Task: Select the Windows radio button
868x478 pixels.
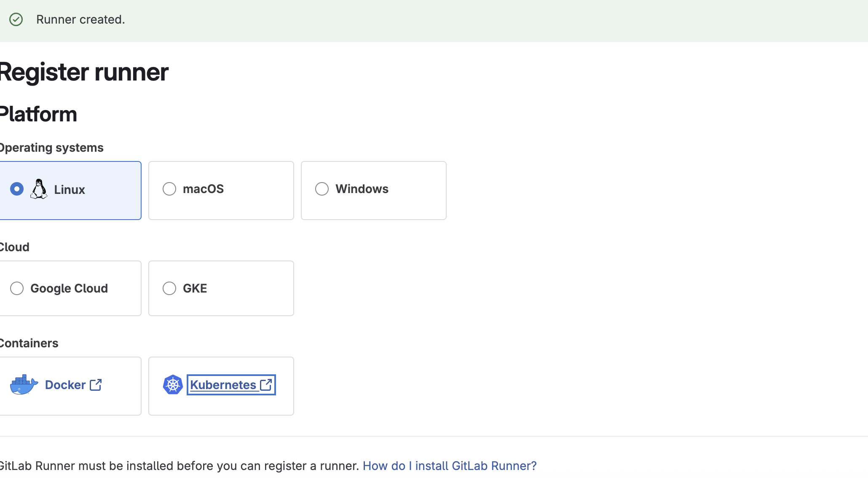Action: click(x=322, y=189)
